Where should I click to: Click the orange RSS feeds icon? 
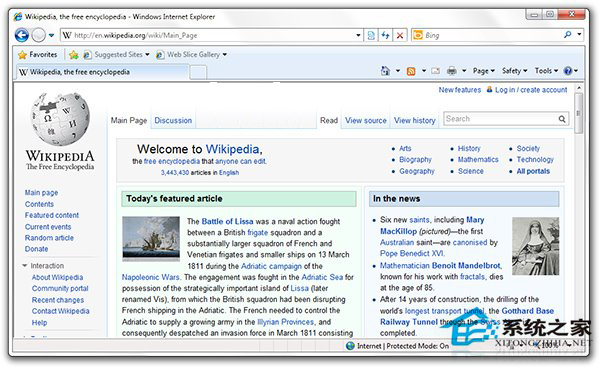[x=411, y=71]
